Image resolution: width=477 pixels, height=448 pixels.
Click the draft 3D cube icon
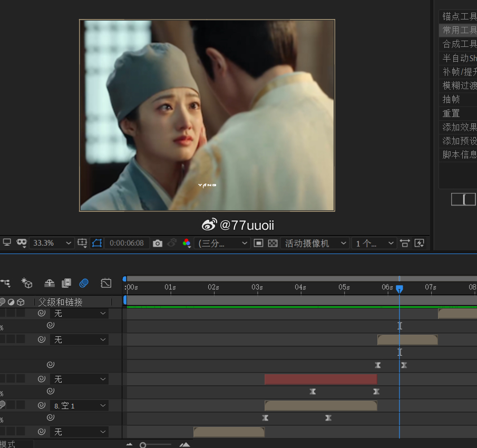(x=27, y=283)
